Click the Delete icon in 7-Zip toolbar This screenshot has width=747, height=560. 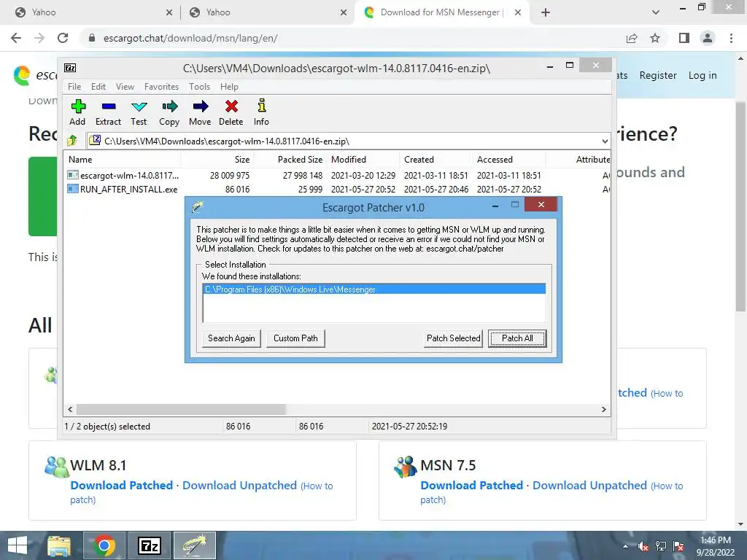[231, 106]
